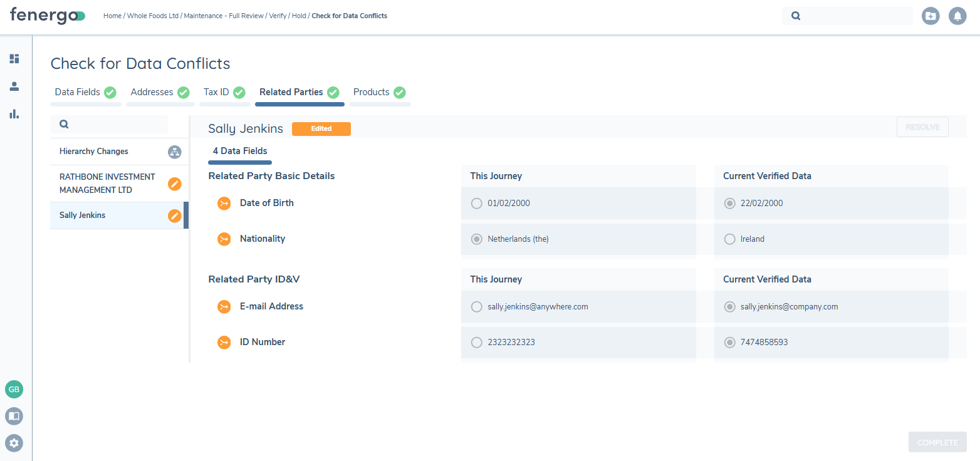Open the book guide icon in sidebar
Image resolution: width=980 pixels, height=461 pixels.
coord(14,416)
